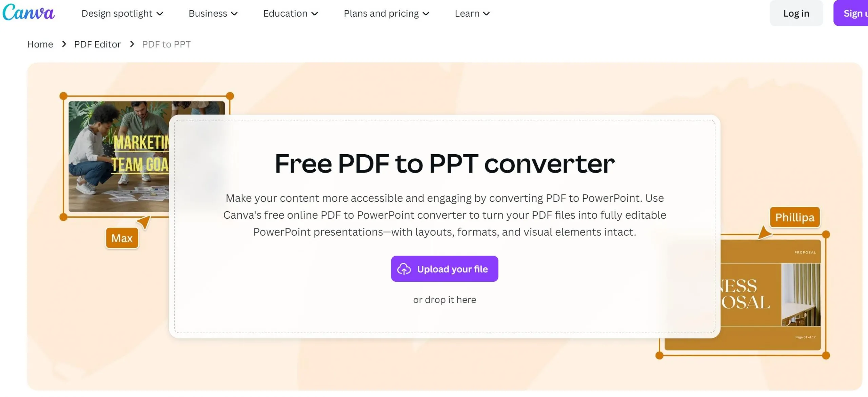The height and width of the screenshot is (397, 868).
Task: Click the PDF Editor breadcrumb link
Action: 97,44
